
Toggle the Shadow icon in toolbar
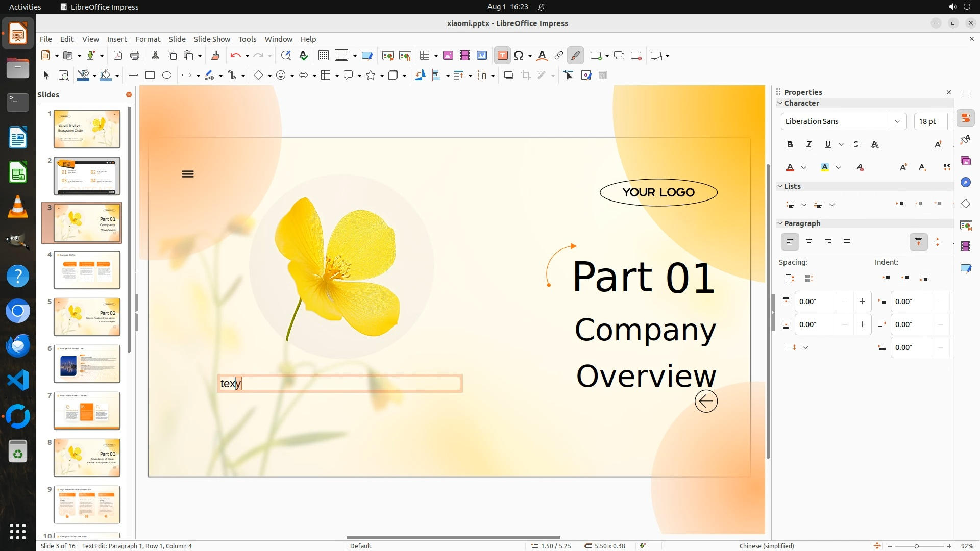point(508,76)
